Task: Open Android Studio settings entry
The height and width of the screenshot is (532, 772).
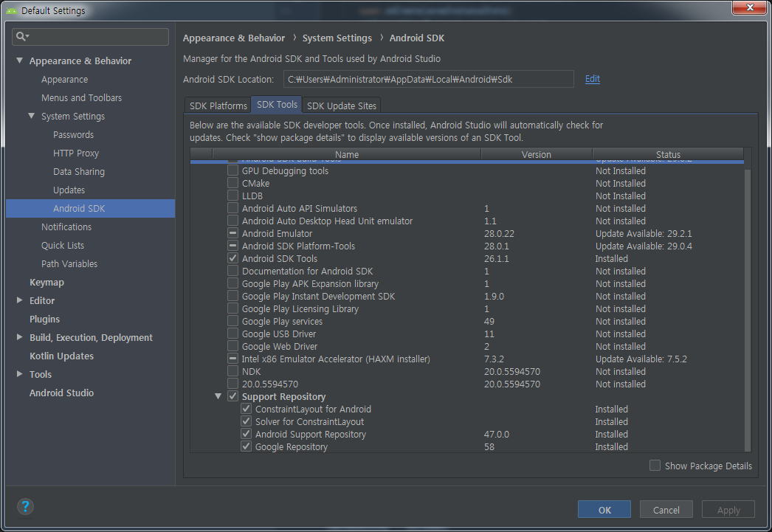Action: pyautogui.click(x=61, y=393)
